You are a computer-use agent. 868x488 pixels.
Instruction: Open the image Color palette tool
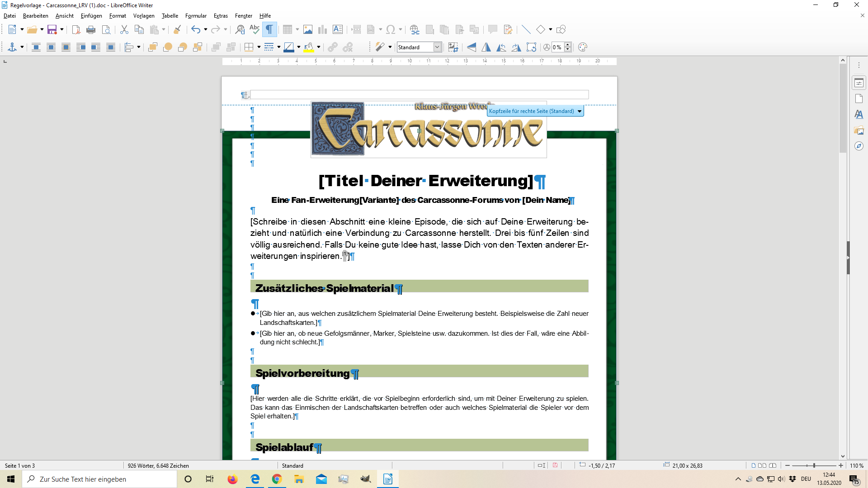tap(583, 47)
